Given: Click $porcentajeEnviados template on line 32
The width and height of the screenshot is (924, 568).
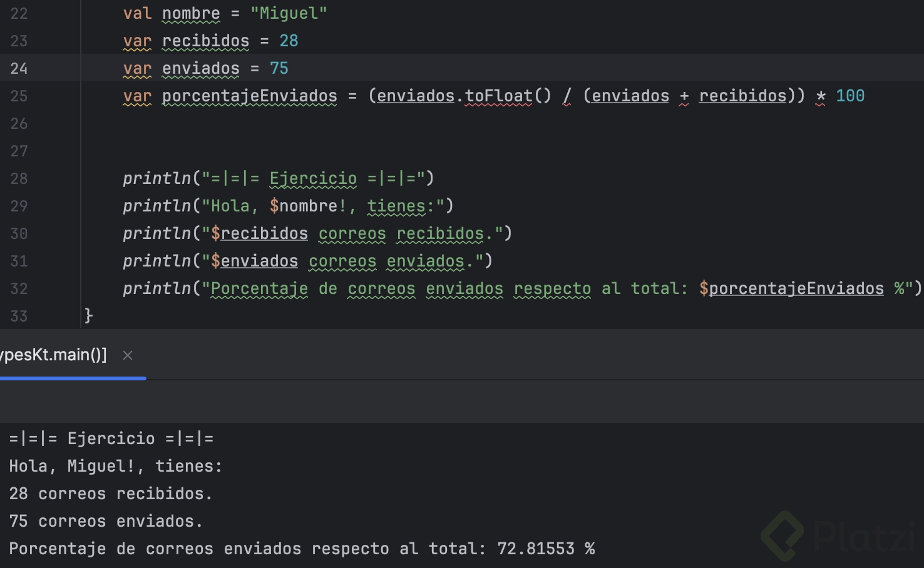Looking at the screenshot, I should coord(791,288).
